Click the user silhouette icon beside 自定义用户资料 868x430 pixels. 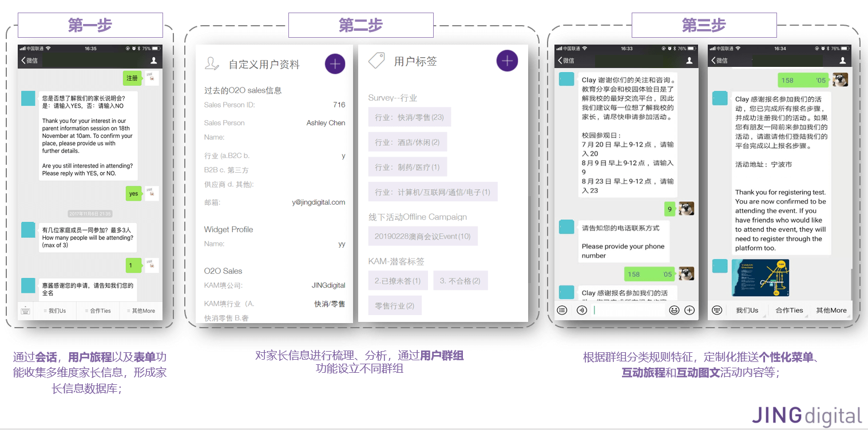(x=212, y=64)
